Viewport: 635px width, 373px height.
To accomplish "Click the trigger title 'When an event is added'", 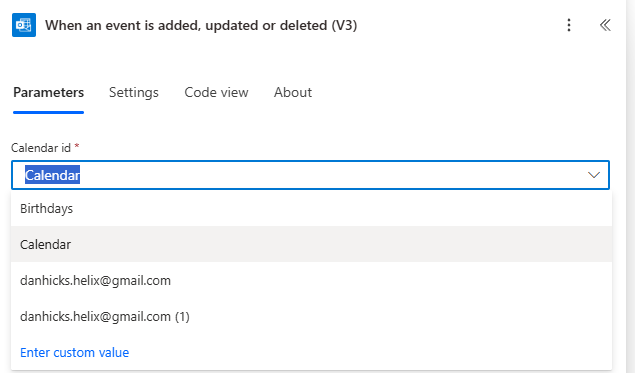I will [x=201, y=25].
